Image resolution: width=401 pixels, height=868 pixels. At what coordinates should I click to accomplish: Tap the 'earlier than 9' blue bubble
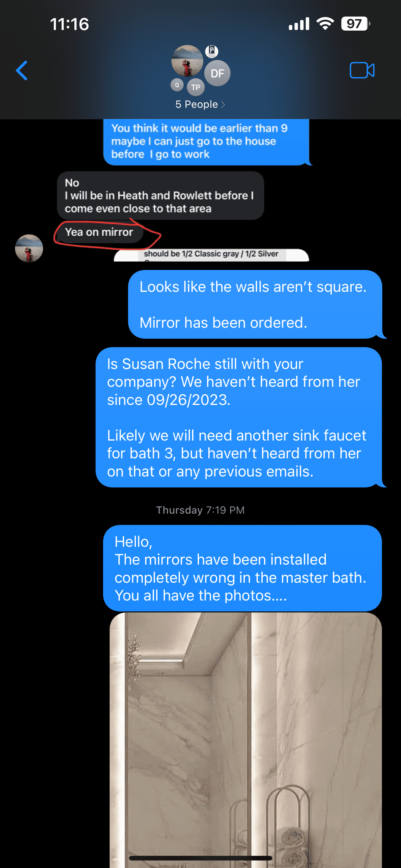point(206,142)
